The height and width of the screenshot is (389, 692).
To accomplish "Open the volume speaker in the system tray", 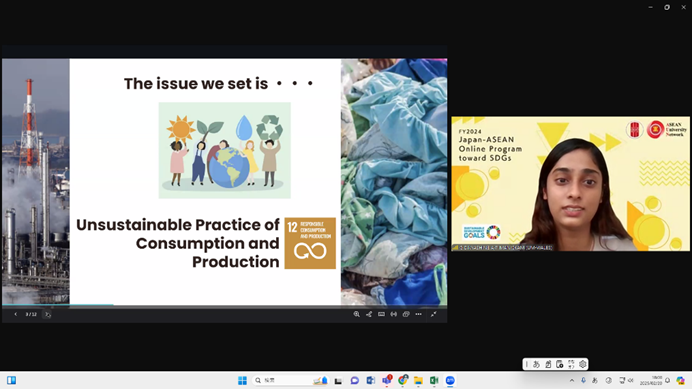I will [x=631, y=381].
